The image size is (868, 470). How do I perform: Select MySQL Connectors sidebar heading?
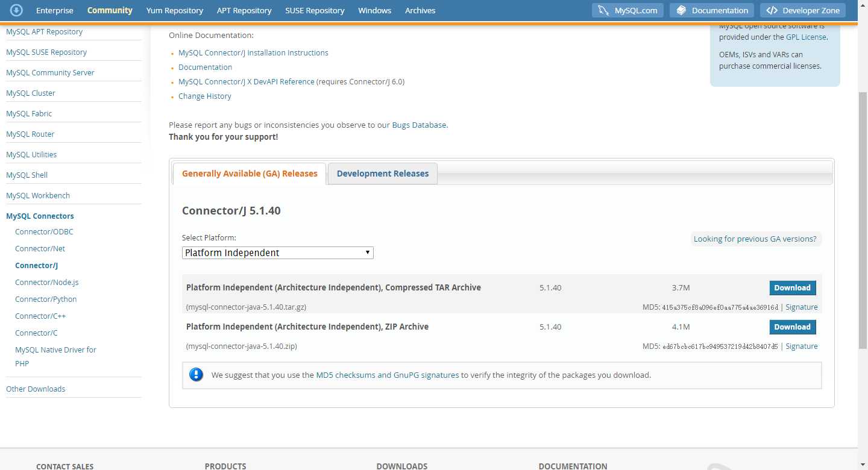[40, 216]
